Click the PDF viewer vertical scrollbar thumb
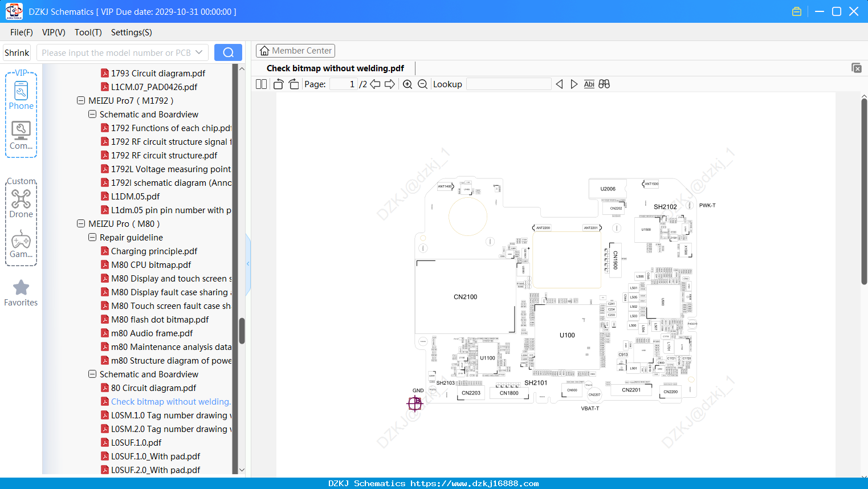The image size is (868, 489). pyautogui.click(x=864, y=191)
